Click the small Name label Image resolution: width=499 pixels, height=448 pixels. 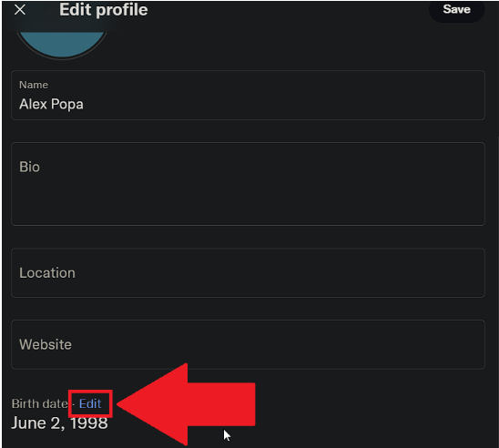[34, 85]
